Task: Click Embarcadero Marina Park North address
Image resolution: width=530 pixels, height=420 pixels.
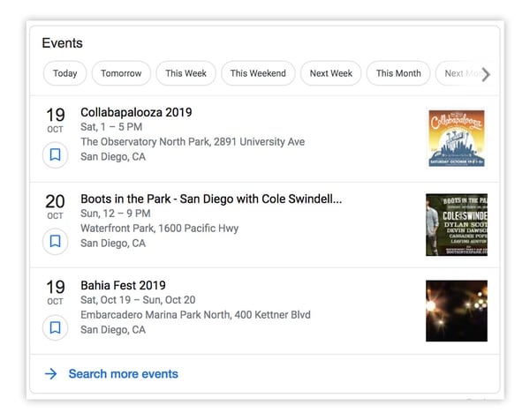Action: [x=195, y=315]
